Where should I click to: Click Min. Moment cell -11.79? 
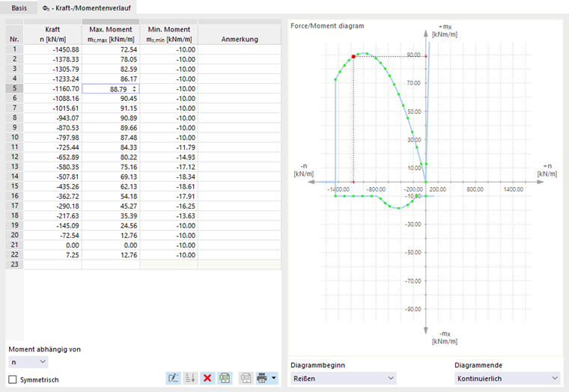168,147
